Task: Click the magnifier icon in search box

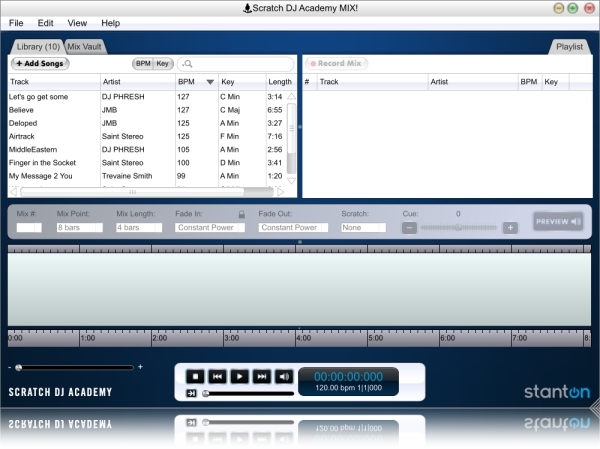Action: pyautogui.click(x=188, y=64)
